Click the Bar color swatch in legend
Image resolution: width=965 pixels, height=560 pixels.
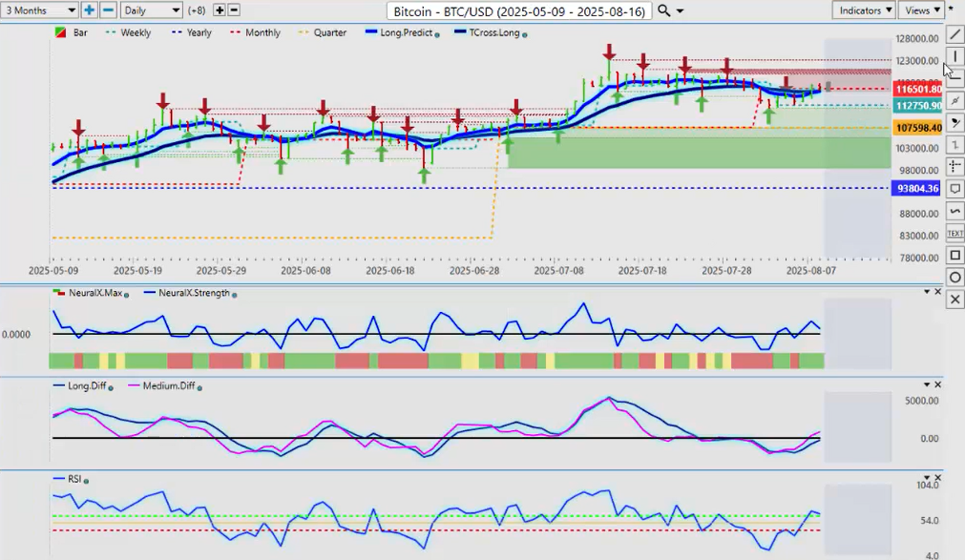click(60, 32)
